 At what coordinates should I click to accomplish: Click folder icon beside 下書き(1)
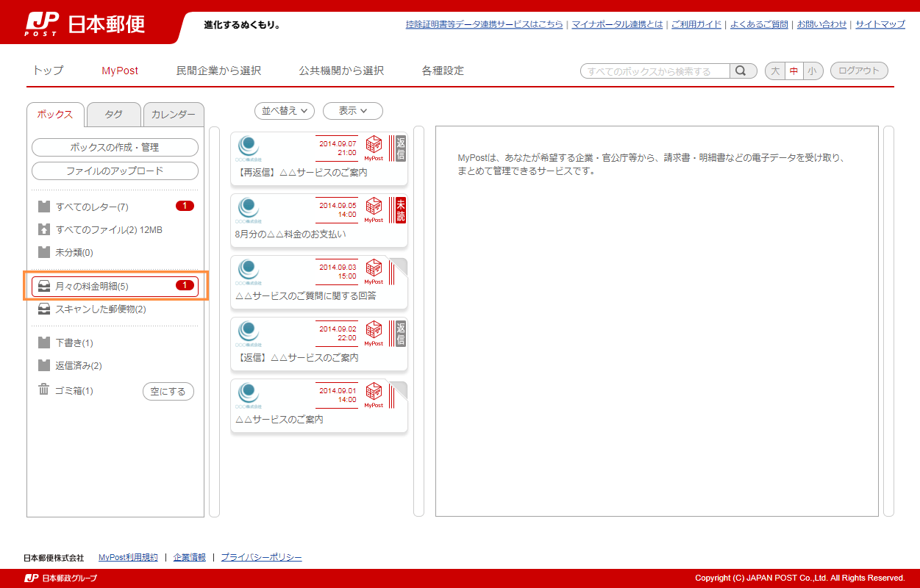tap(44, 343)
